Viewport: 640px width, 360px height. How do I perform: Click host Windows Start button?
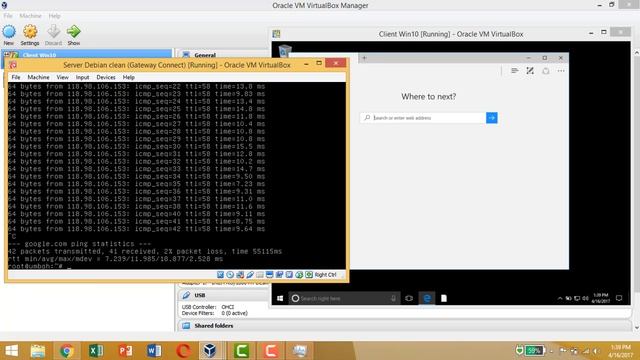[11, 351]
